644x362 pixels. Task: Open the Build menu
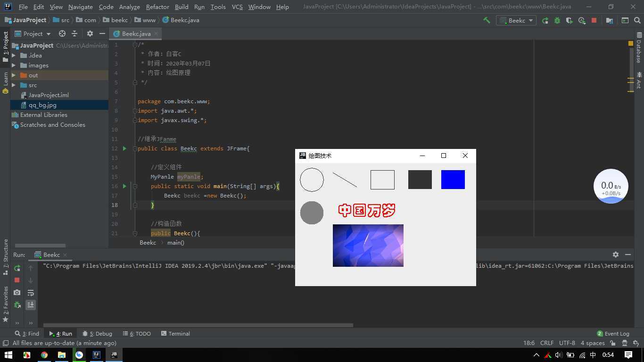pyautogui.click(x=182, y=7)
